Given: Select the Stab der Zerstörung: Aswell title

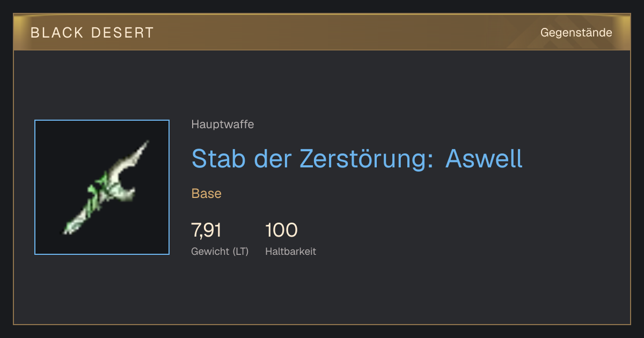Looking at the screenshot, I should pos(357,158).
